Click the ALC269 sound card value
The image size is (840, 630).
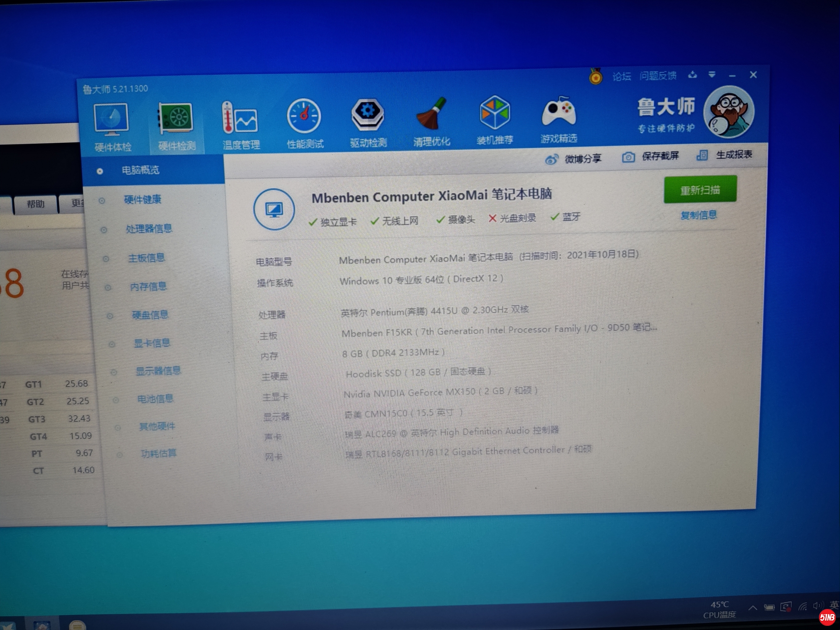pyautogui.click(x=452, y=432)
